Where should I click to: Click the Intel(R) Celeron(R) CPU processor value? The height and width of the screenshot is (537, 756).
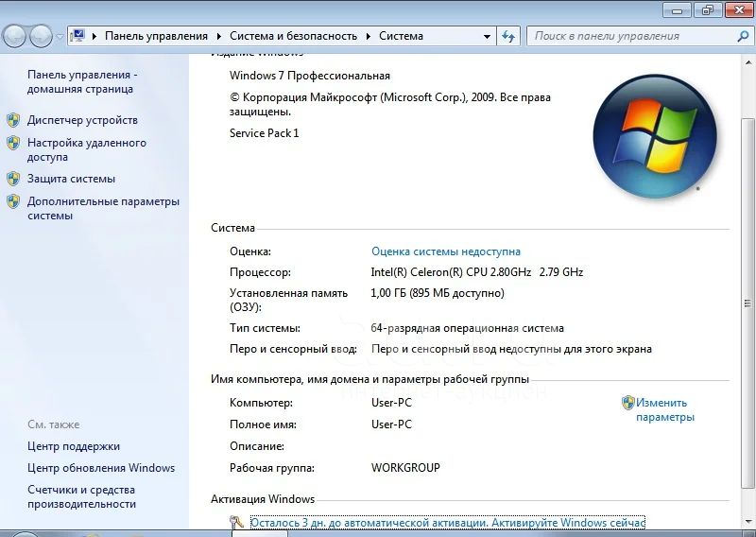[x=477, y=272]
